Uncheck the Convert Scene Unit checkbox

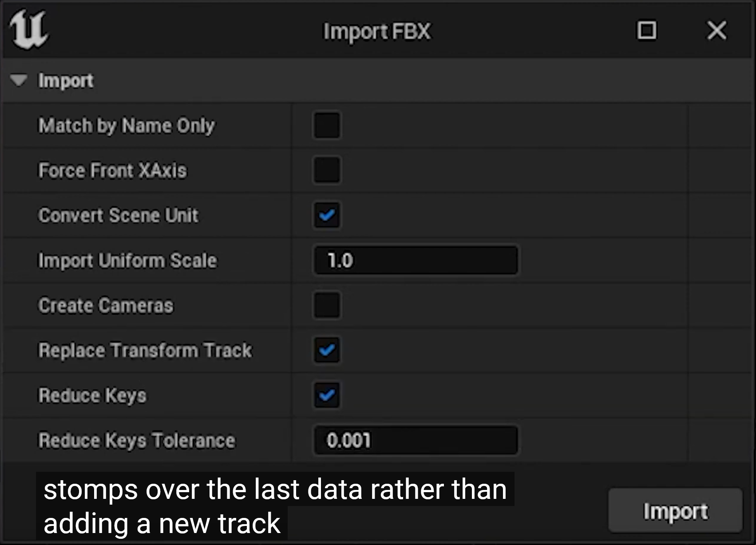[x=327, y=215]
